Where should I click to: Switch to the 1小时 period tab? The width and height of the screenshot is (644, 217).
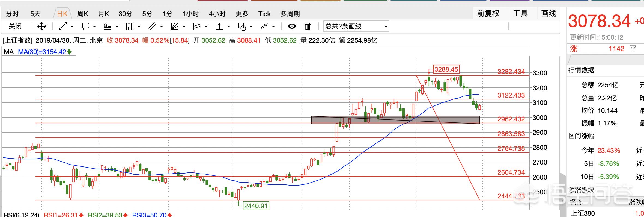point(190,14)
